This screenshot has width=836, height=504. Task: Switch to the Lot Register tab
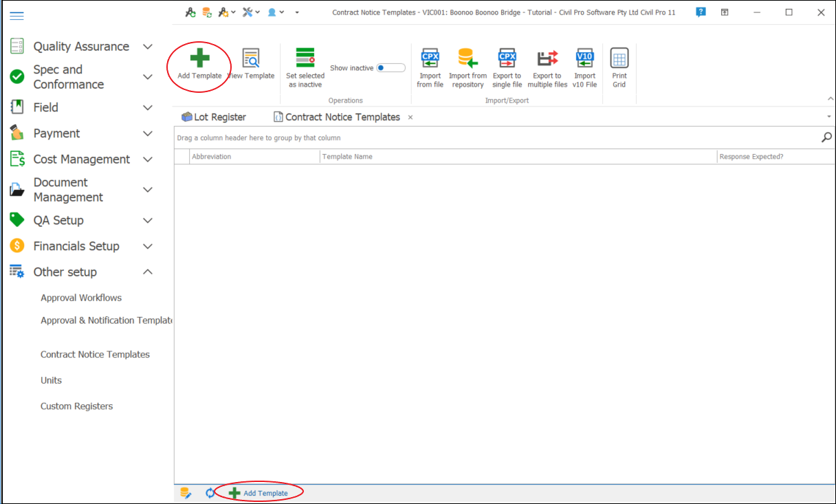click(x=214, y=118)
